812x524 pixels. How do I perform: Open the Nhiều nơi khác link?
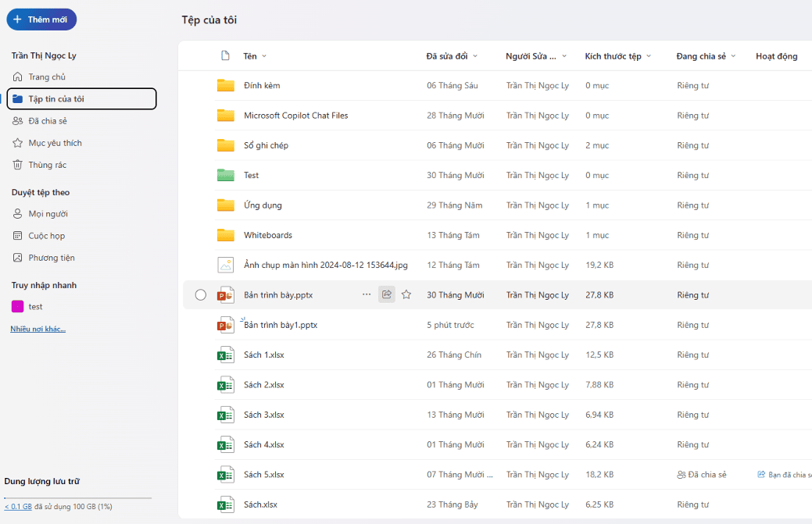point(38,329)
